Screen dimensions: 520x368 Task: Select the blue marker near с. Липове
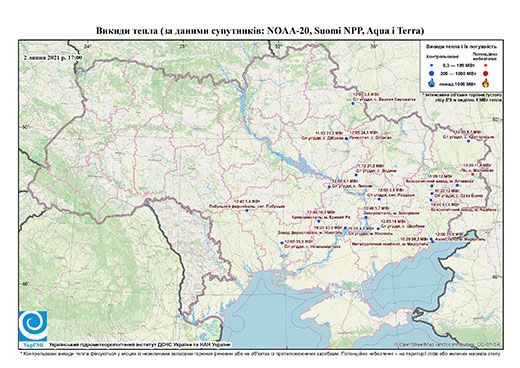329,187
